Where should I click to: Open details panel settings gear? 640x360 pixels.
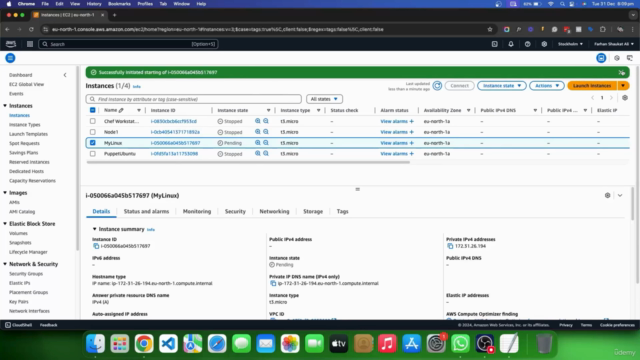(x=607, y=196)
